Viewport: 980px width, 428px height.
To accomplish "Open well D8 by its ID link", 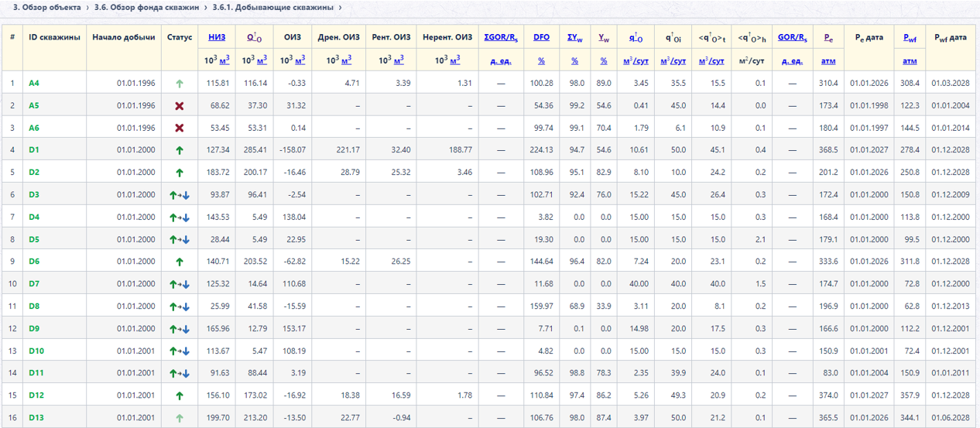I will (x=34, y=306).
